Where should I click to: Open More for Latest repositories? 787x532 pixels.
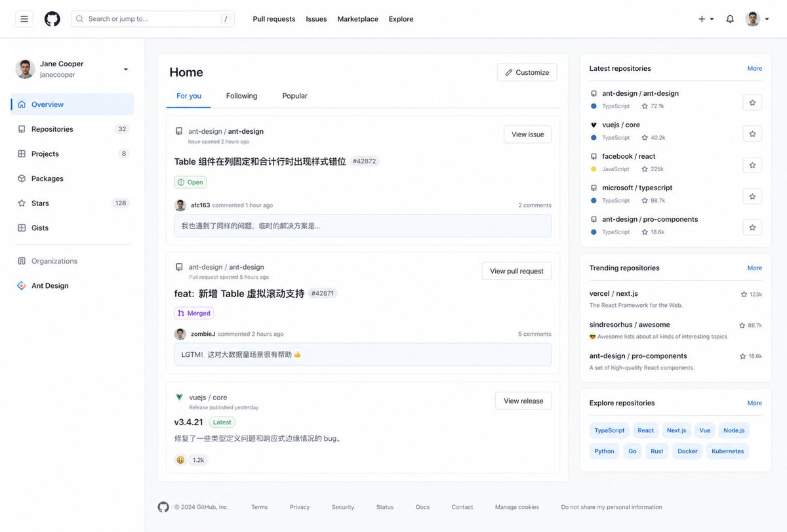[755, 68]
